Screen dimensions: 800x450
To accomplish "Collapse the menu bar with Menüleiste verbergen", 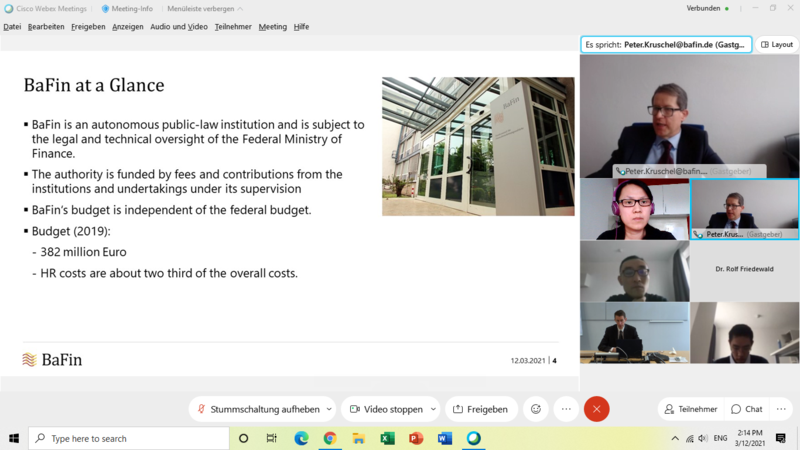I will pos(205,9).
